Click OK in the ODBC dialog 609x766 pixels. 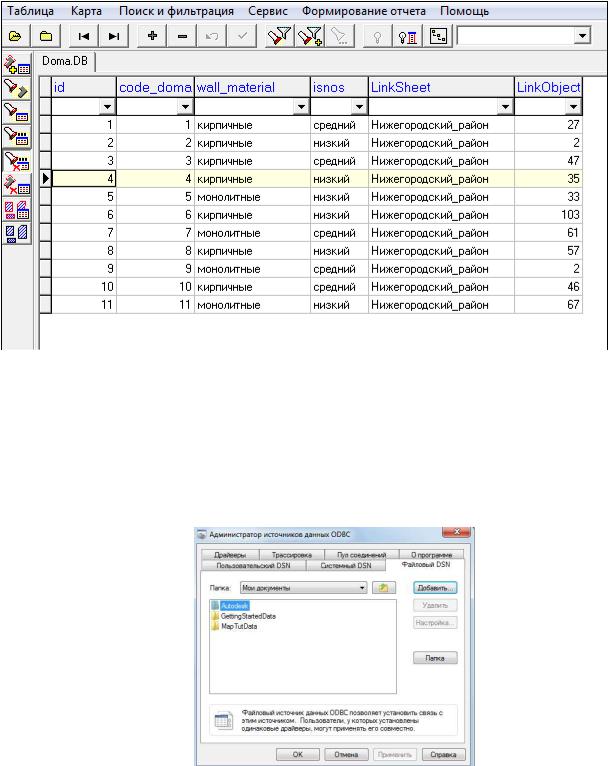coord(297,754)
